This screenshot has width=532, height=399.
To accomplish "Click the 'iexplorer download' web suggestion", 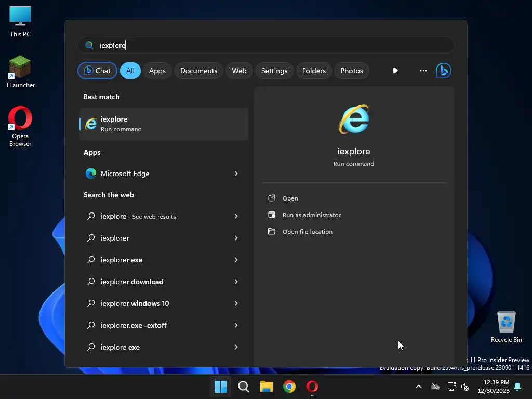I will click(x=132, y=282).
